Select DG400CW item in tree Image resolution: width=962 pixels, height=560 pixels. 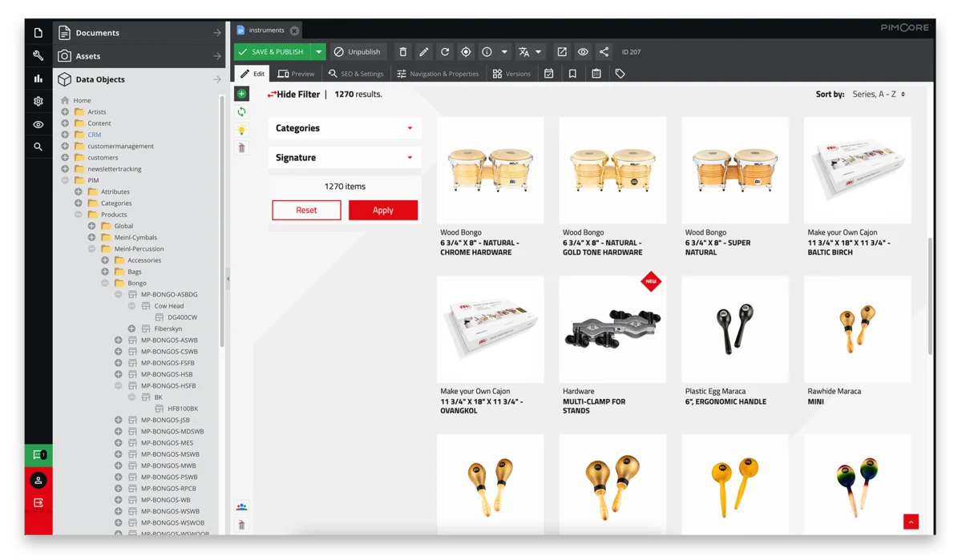click(x=182, y=317)
